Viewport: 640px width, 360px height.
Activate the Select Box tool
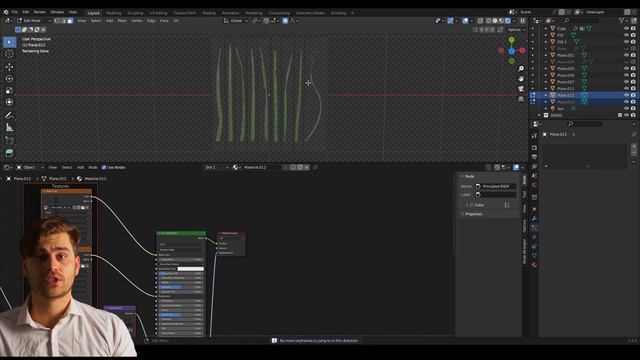point(9,42)
